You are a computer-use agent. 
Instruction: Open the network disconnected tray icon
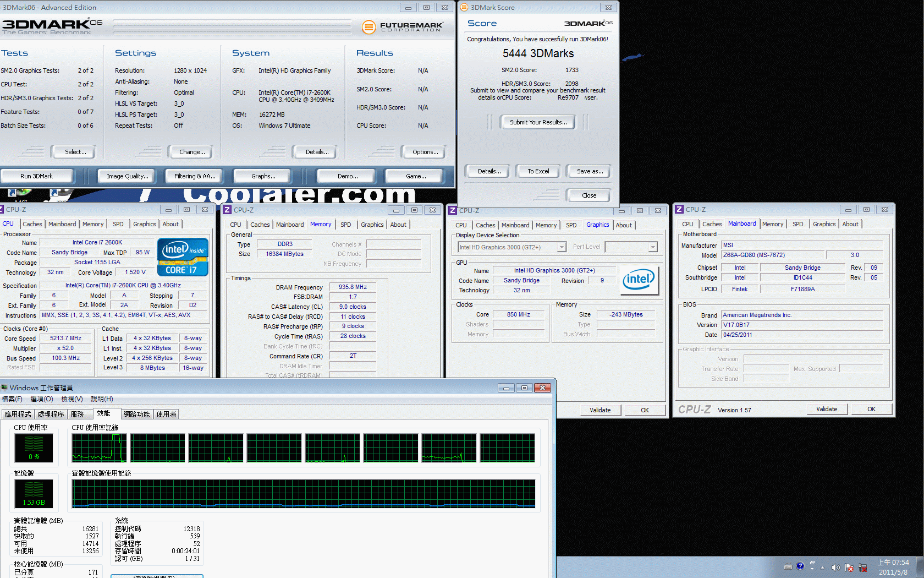(862, 568)
